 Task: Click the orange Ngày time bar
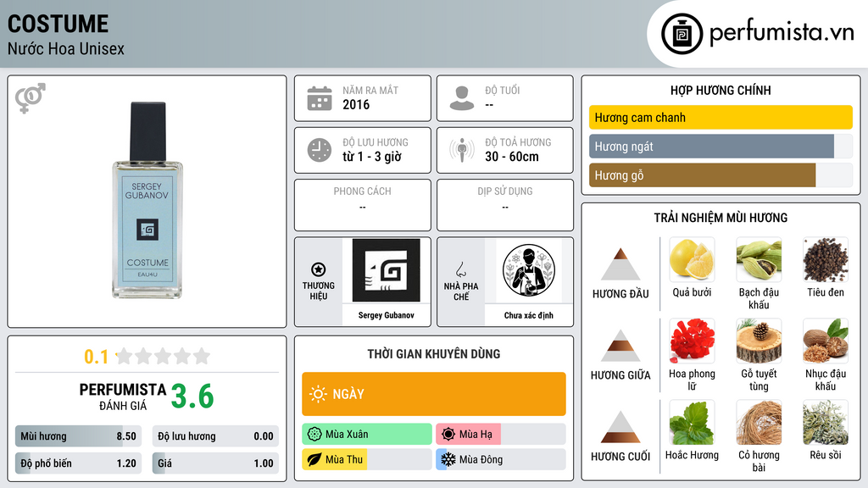click(x=434, y=394)
